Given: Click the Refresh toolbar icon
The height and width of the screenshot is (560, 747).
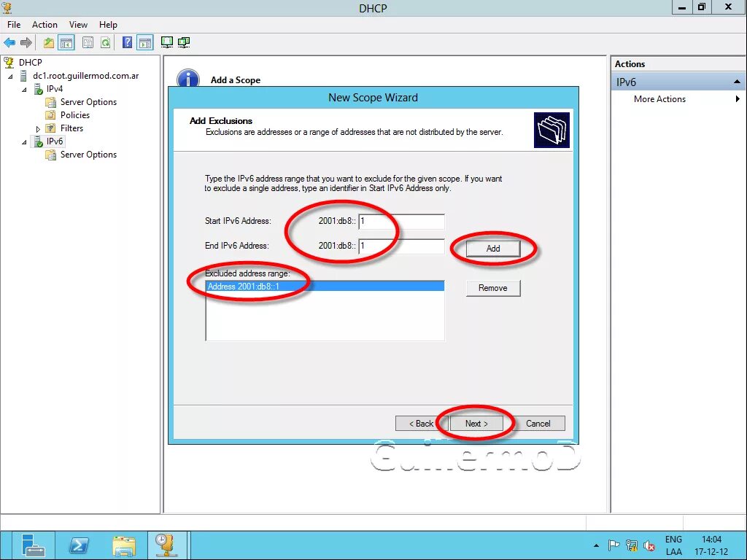Looking at the screenshot, I should pyautogui.click(x=105, y=42).
